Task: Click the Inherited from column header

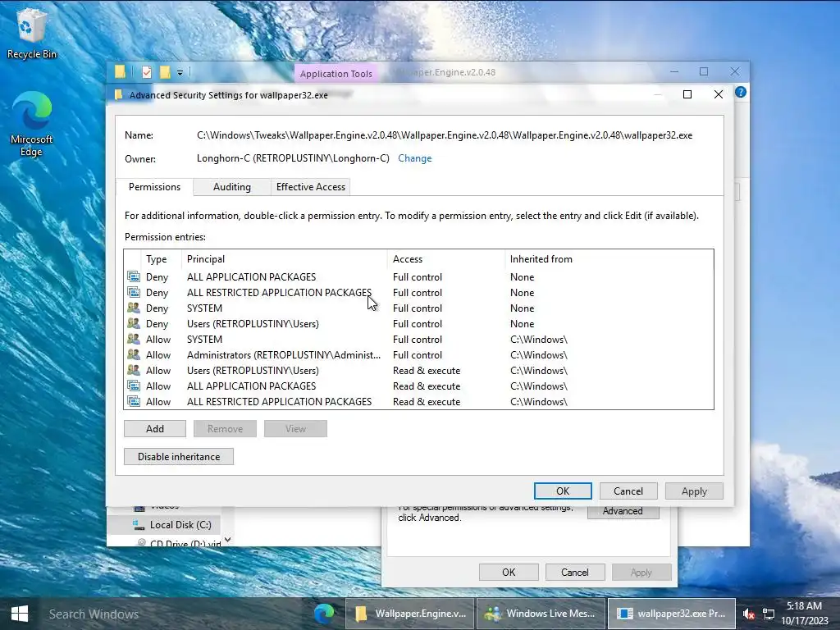Action: click(541, 259)
